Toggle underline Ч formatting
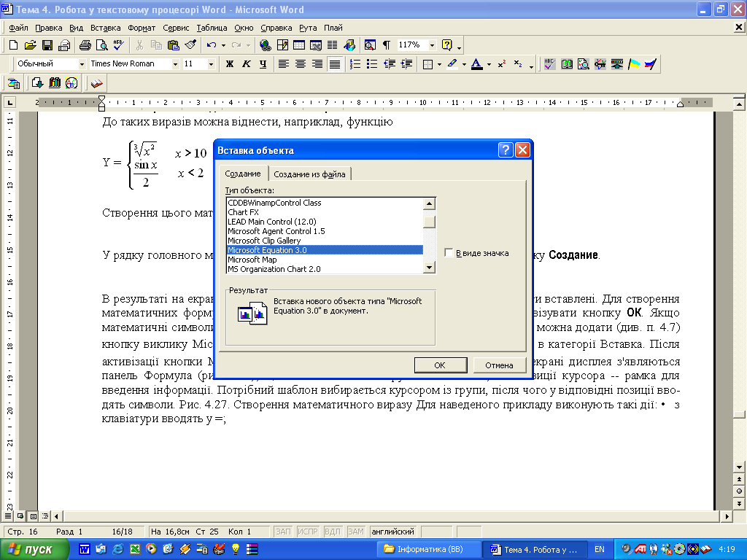 [x=263, y=64]
